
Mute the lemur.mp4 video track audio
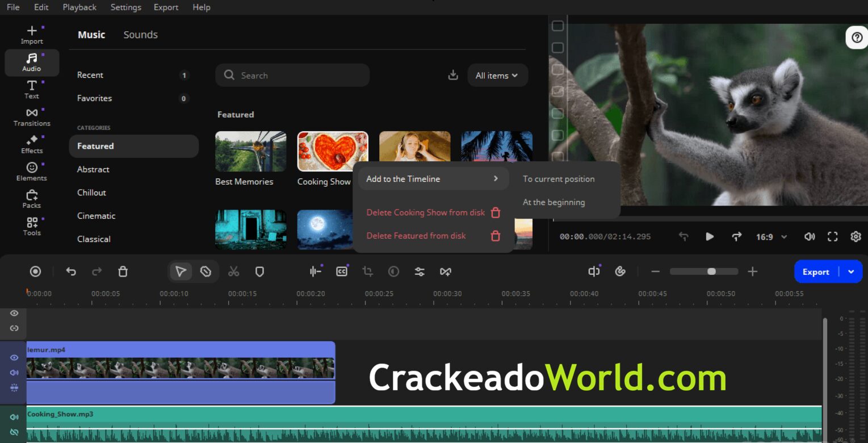(14, 373)
